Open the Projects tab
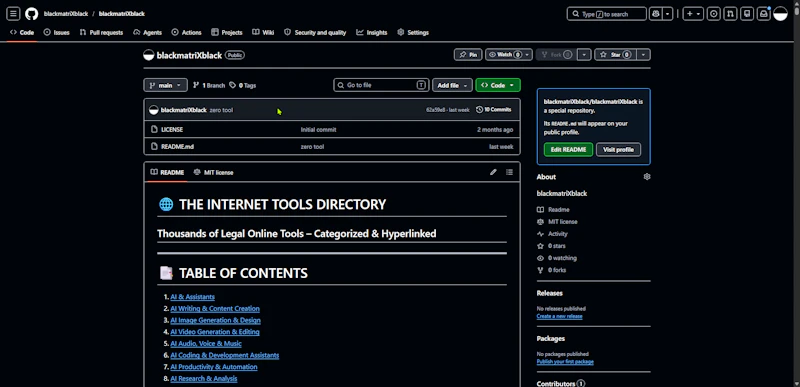 (x=227, y=32)
